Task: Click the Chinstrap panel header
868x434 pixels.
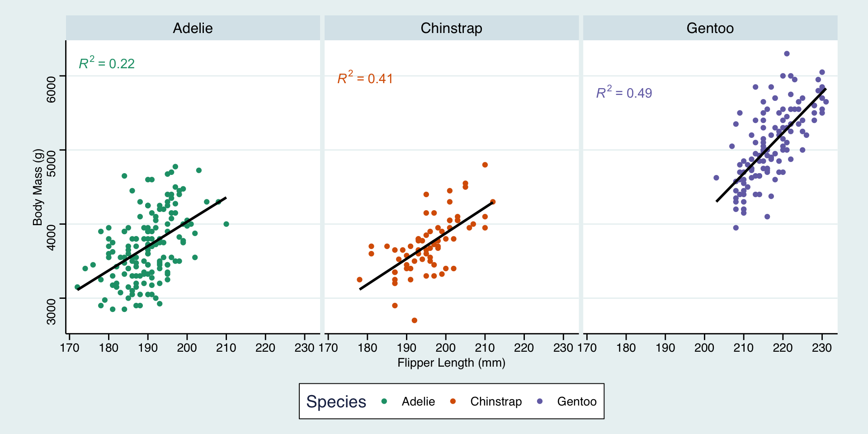Action: [451, 28]
